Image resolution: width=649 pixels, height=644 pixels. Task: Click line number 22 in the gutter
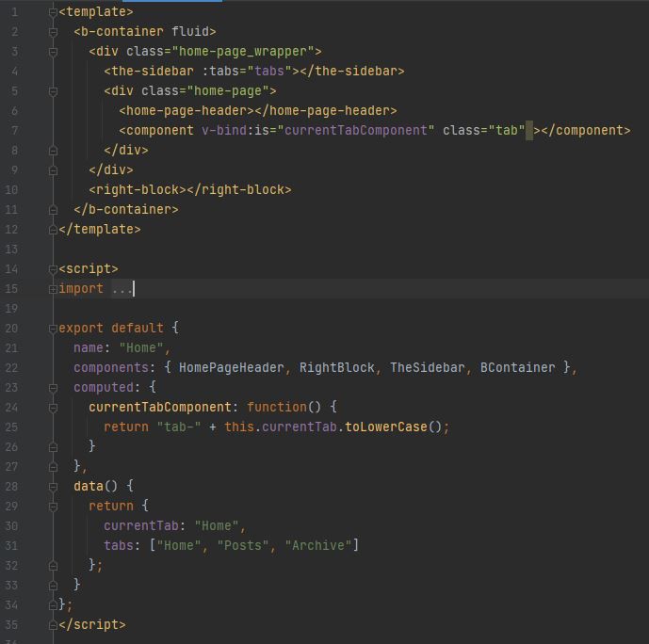click(x=11, y=368)
